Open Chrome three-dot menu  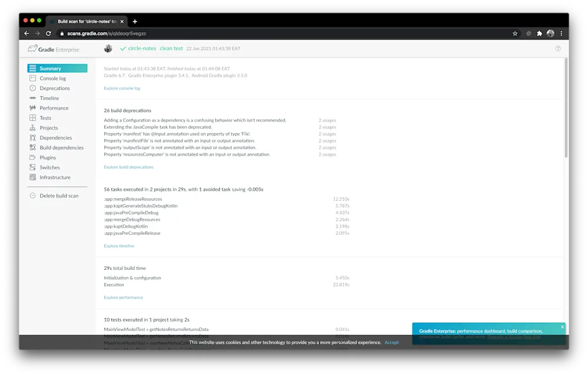pyautogui.click(x=562, y=33)
